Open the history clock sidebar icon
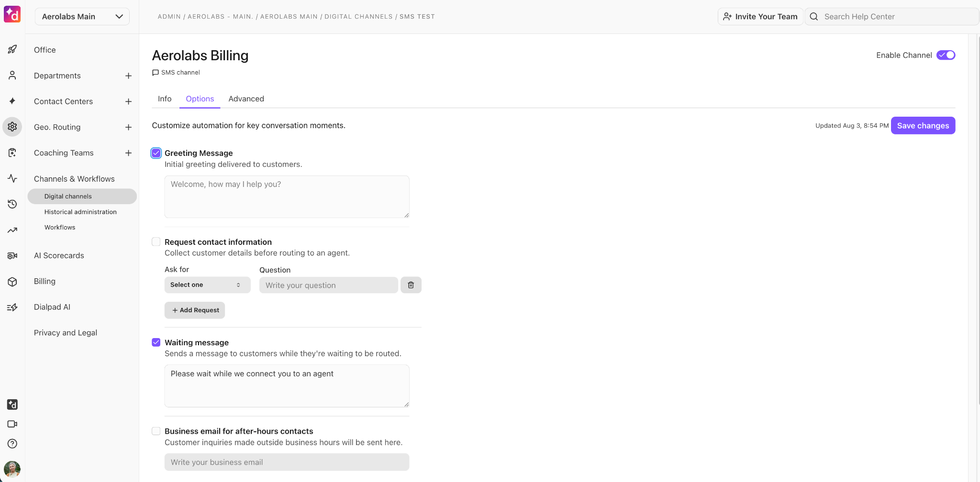Screen dimensions: 980x482 click(x=12, y=204)
